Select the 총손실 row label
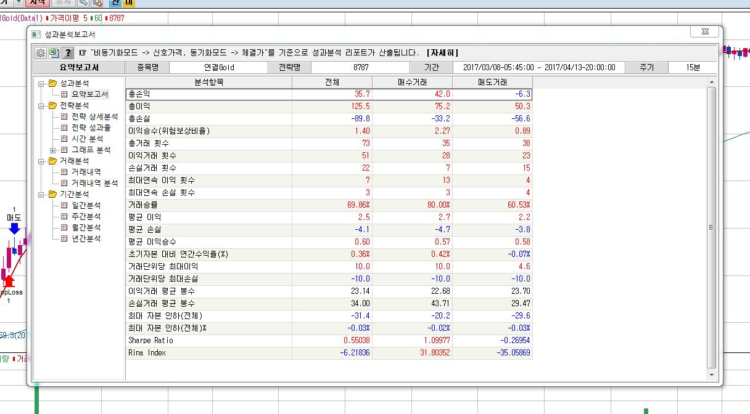The image size is (750, 414). point(139,119)
